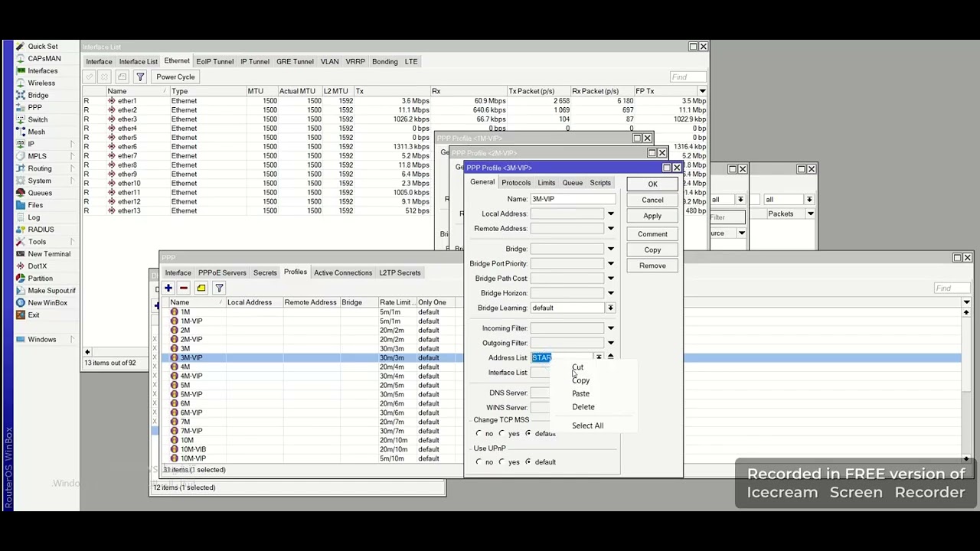
Task: Click the Power Cycle button
Action: [175, 77]
